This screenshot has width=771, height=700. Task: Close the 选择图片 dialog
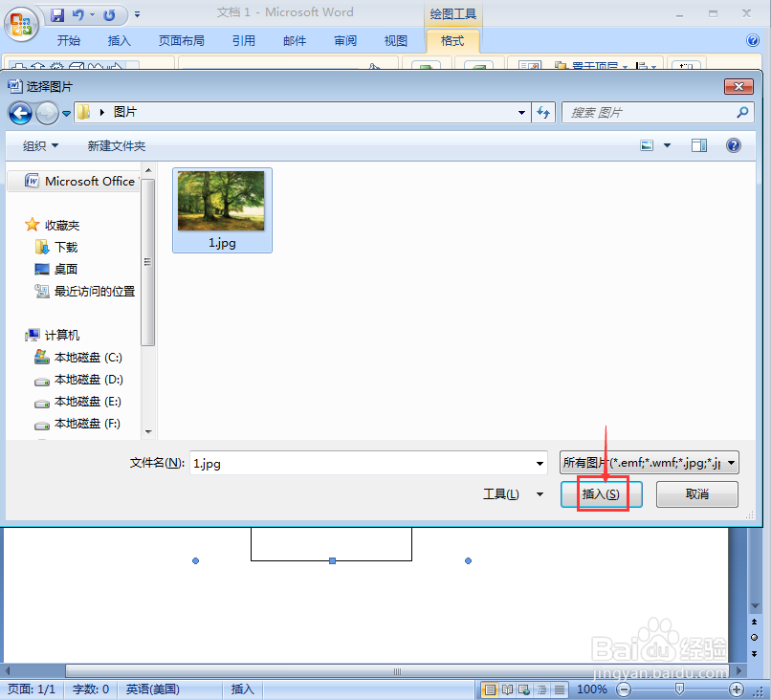738,86
